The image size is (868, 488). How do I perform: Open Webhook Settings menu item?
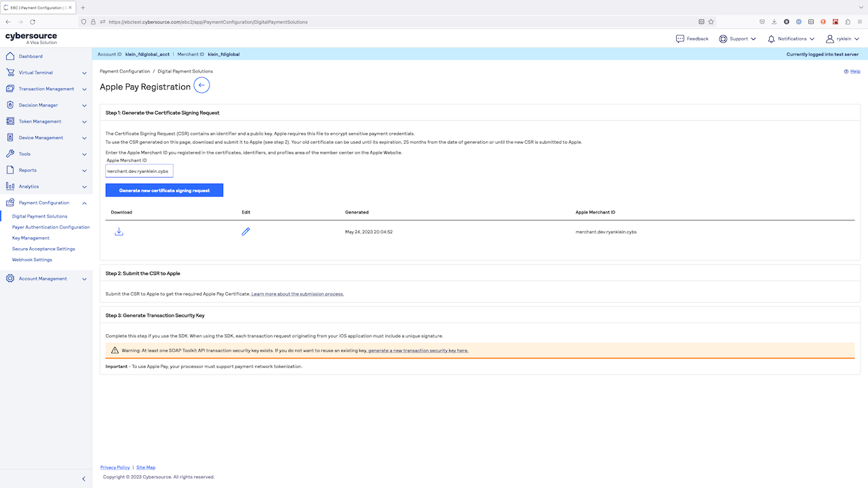point(32,260)
